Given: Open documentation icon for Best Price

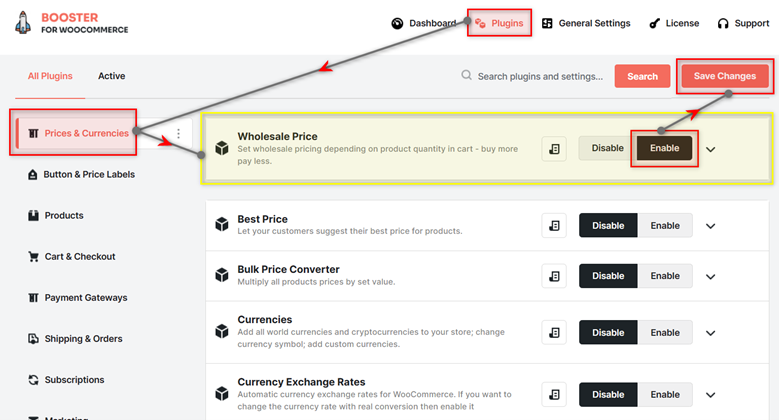Looking at the screenshot, I should pyautogui.click(x=554, y=226).
